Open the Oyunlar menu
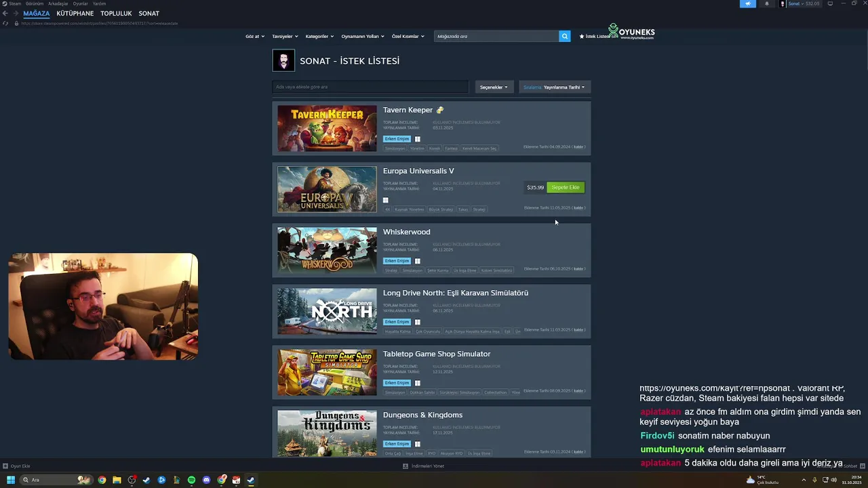The width and height of the screenshot is (868, 488). (x=80, y=3)
